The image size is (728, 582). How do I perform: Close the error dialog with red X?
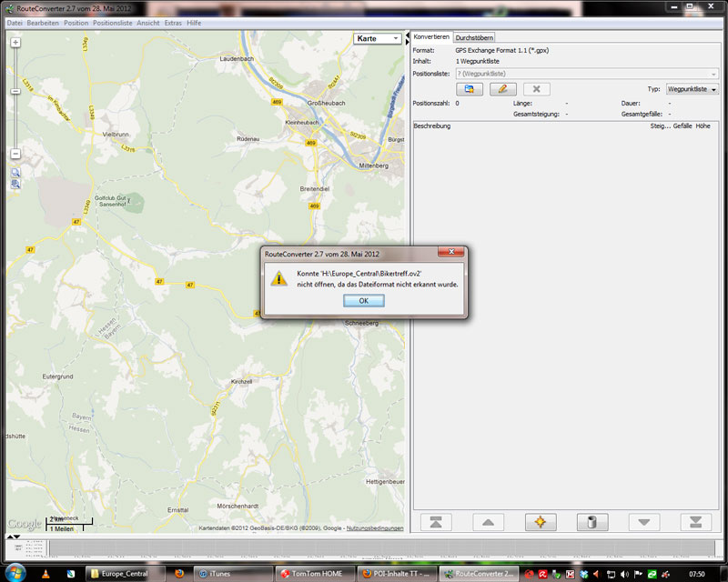click(x=450, y=252)
